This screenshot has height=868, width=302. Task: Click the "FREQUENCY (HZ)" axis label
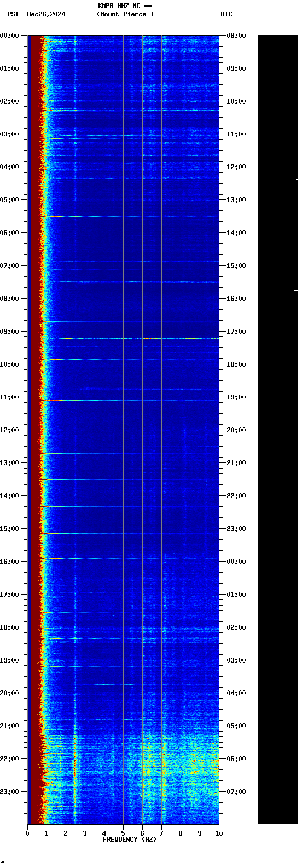[130, 840]
